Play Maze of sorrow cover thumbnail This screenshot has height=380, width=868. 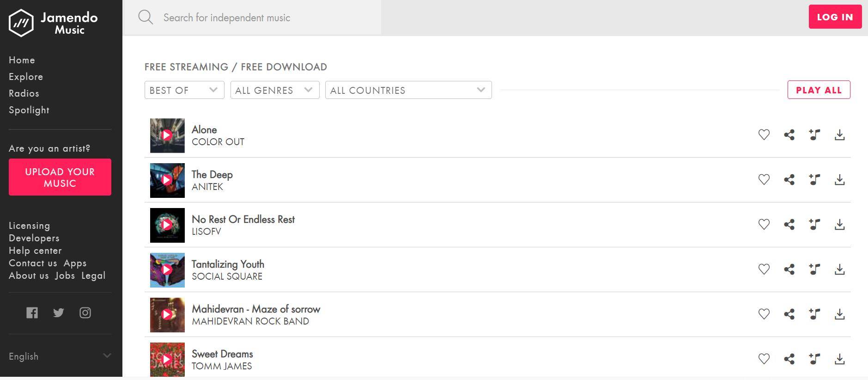[167, 315]
